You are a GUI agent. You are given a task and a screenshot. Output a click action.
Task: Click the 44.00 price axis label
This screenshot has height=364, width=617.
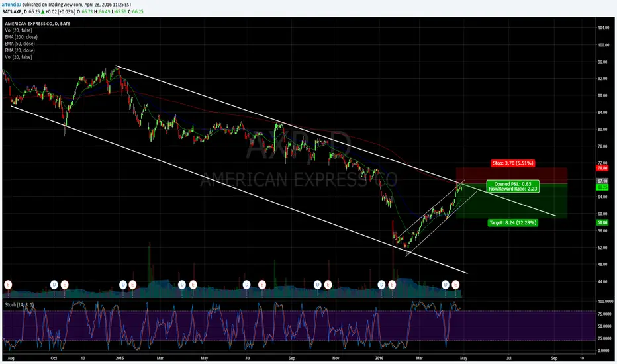(x=603, y=281)
